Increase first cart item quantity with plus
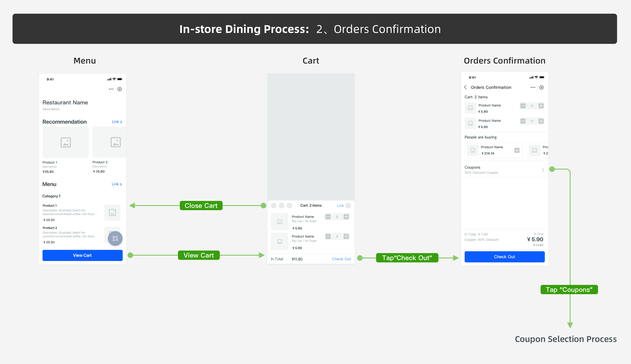The width and height of the screenshot is (631, 364). 346,217
